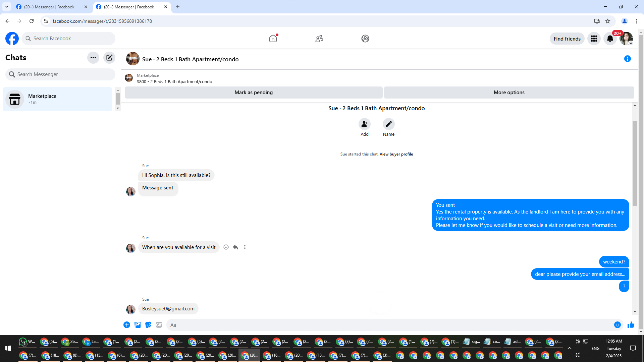The width and height of the screenshot is (644, 362).
Task: View site information icon in address bar
Action: coord(46,21)
